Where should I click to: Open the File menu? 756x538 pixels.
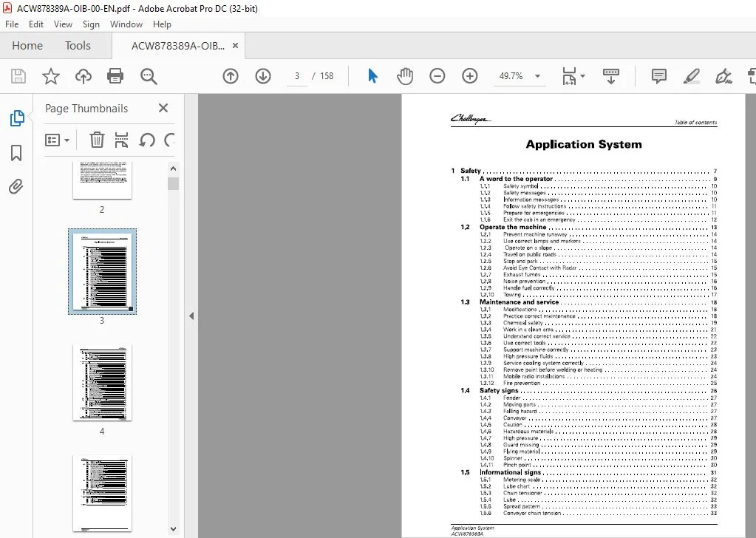(12, 24)
